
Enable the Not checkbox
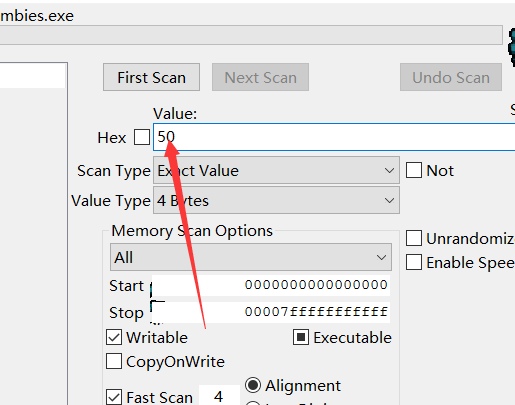(414, 170)
